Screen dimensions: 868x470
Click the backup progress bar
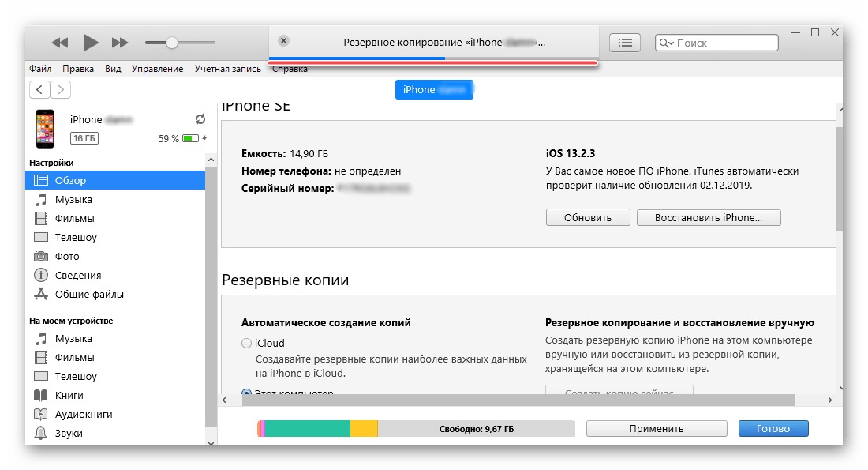click(x=433, y=58)
